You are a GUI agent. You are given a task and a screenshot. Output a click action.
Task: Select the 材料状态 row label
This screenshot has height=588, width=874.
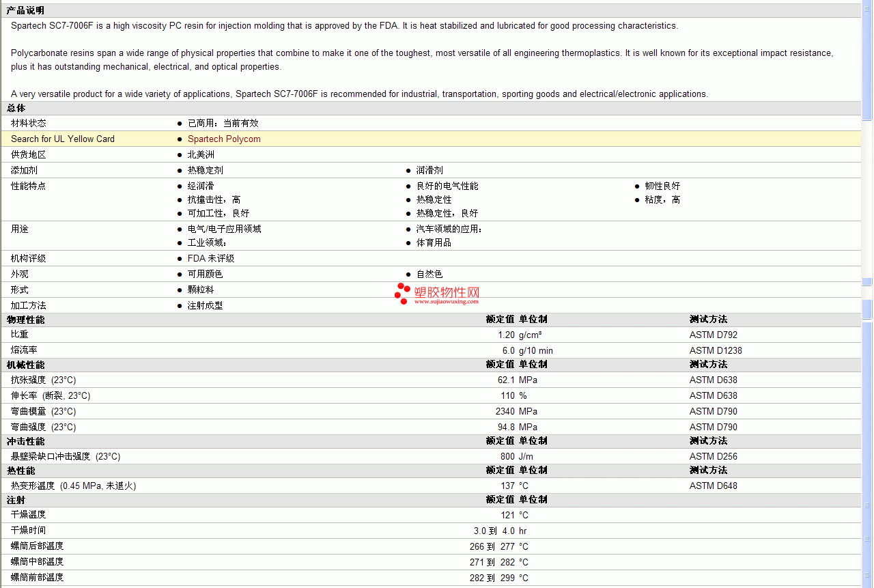(29, 123)
